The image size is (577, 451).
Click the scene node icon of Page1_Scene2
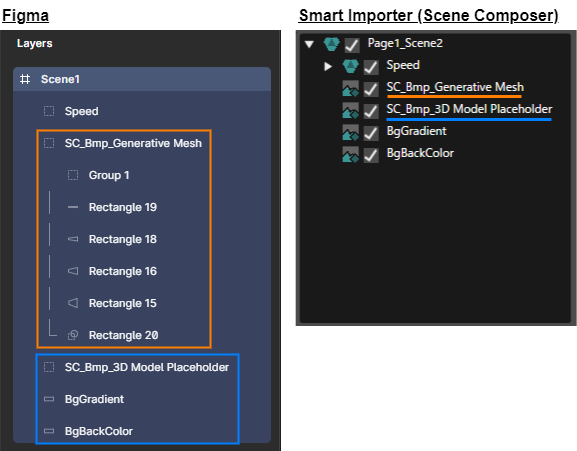[331, 44]
